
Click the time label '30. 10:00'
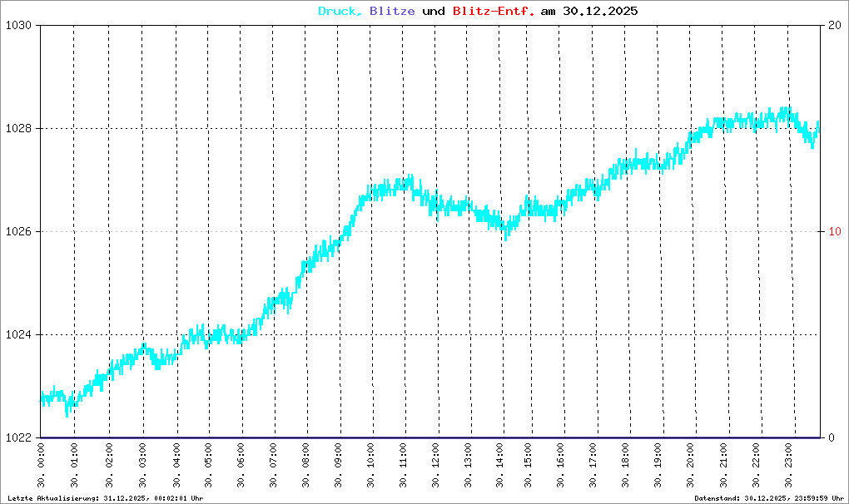coord(370,466)
